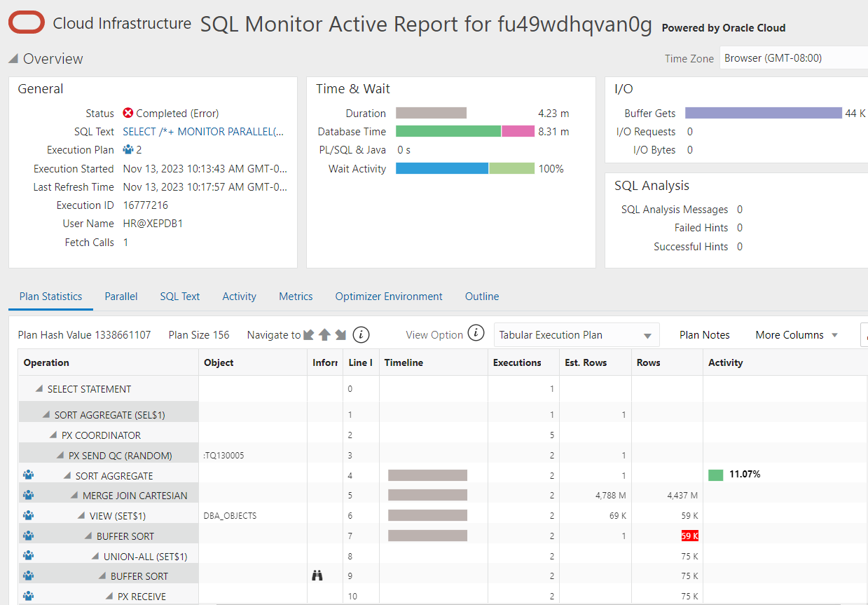Open the View Option info icon
868x605 pixels.
476,333
